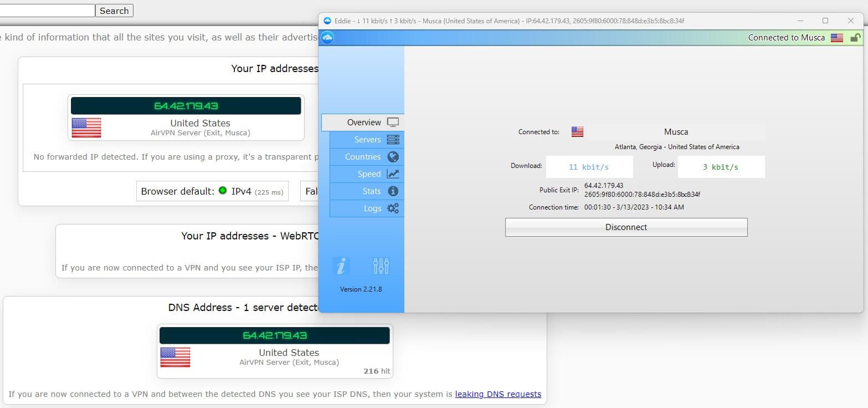The width and height of the screenshot is (868, 408).
Task: Click the DNS server 64.42.179.43 display
Action: [x=275, y=335]
